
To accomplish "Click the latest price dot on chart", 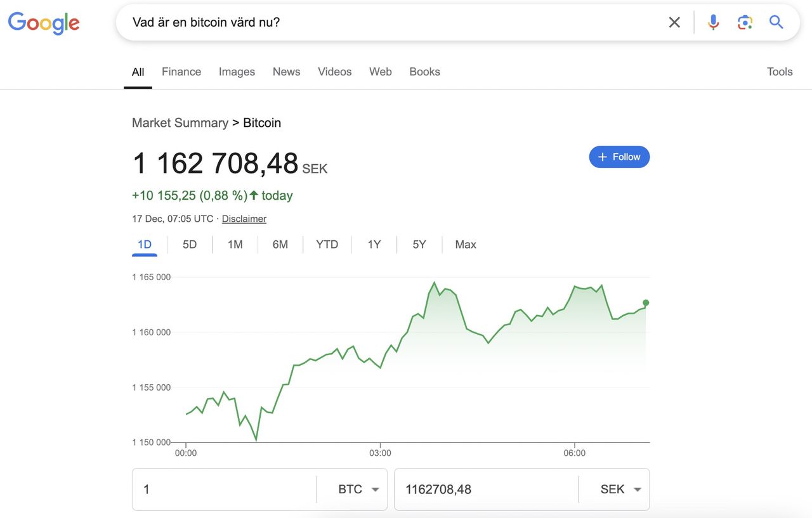I will pyautogui.click(x=646, y=303).
